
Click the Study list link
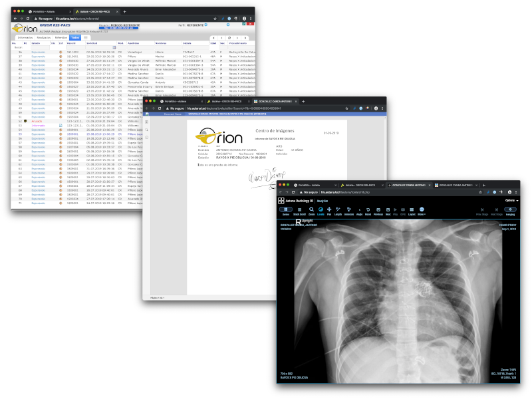click(322, 199)
